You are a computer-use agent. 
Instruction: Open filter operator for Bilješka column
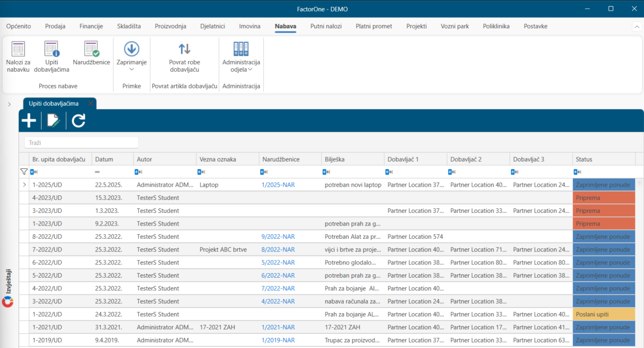(327, 172)
